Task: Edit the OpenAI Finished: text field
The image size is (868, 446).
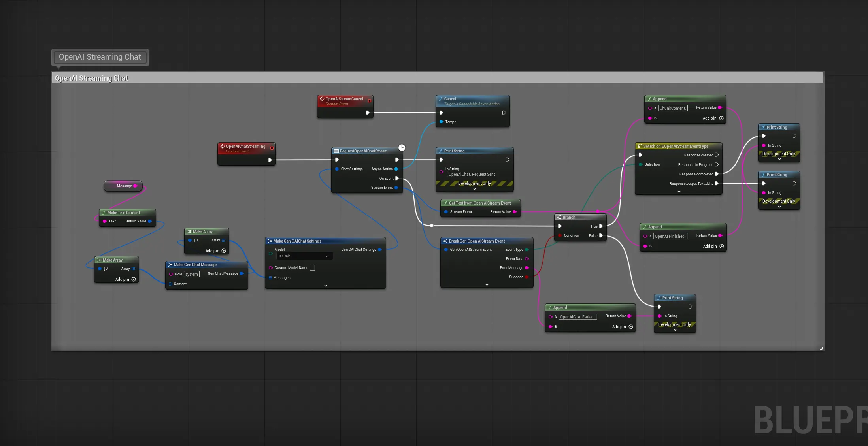Action: [671, 236]
